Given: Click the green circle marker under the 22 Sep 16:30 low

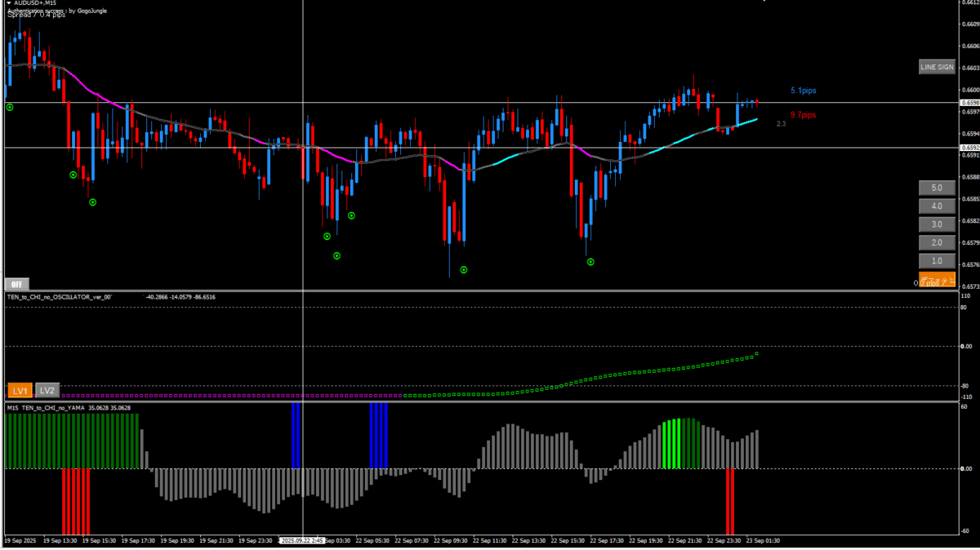Looking at the screenshot, I should 590,262.
